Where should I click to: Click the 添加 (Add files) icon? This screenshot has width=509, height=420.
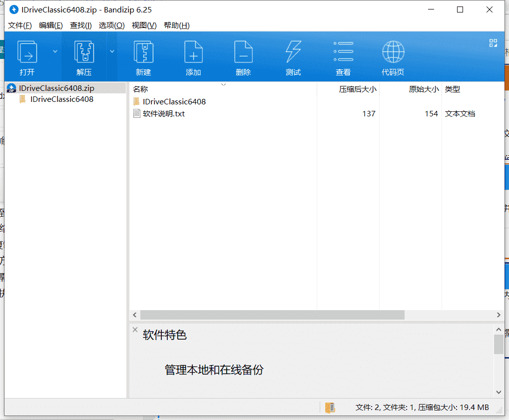tap(193, 52)
